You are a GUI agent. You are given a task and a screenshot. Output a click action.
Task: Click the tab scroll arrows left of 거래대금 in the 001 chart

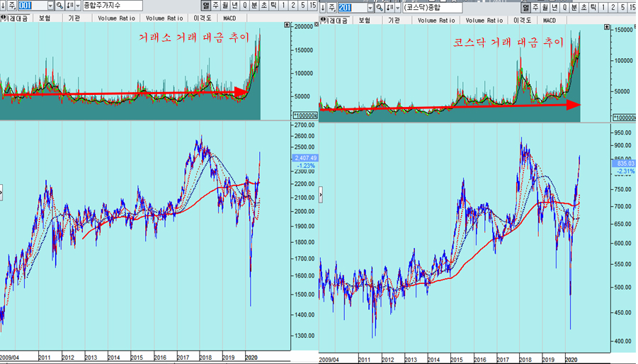[x=3, y=19]
